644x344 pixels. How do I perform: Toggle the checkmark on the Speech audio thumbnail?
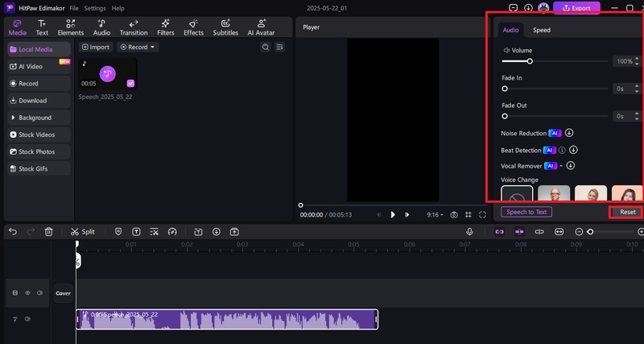130,82
